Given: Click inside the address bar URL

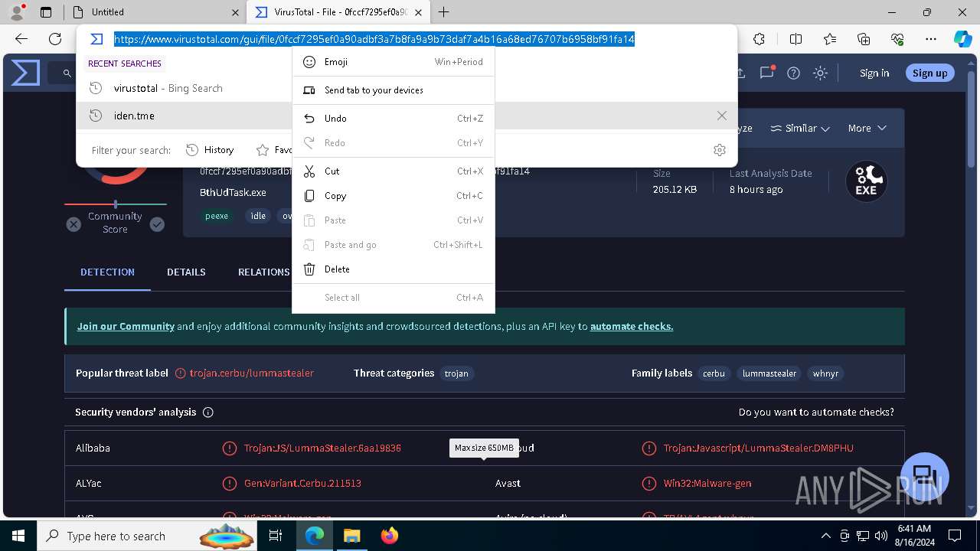Looking at the screenshot, I should pos(374,39).
